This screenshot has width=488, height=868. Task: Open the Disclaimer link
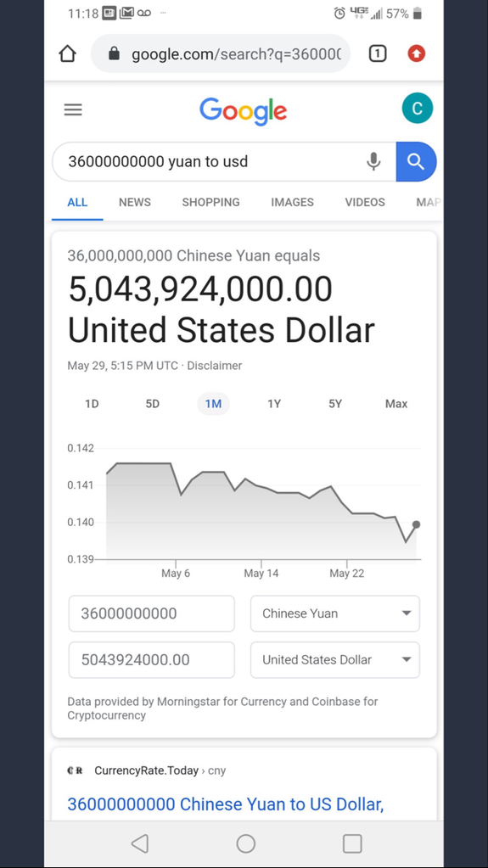(215, 366)
